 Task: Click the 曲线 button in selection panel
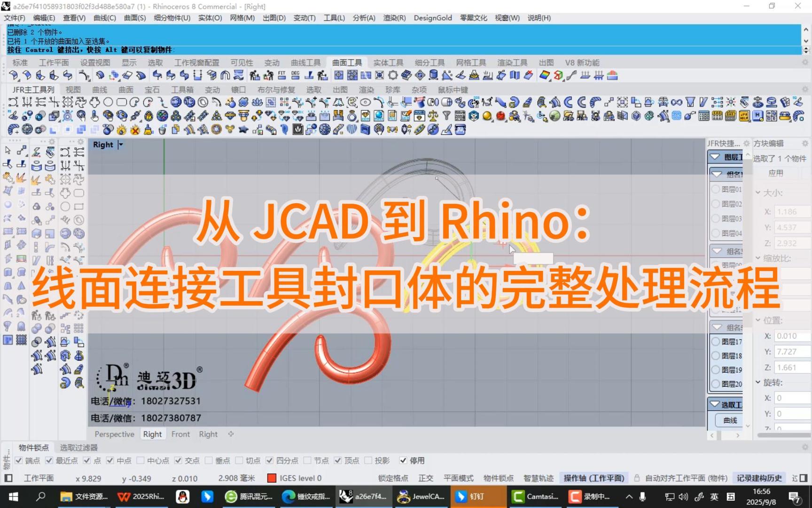(730, 420)
